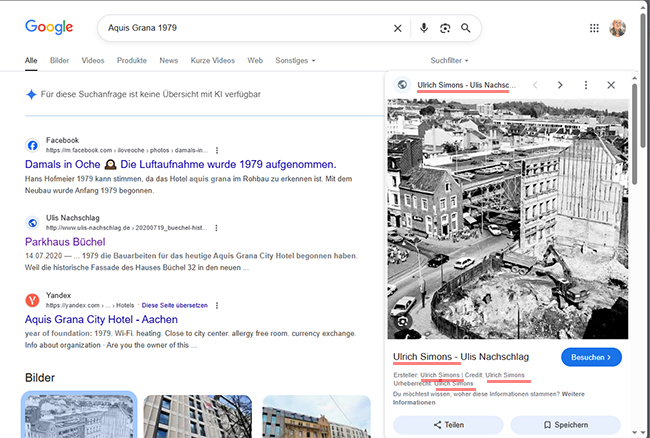
Task: Click Diese Seite übersetzen link
Action: 175,305
